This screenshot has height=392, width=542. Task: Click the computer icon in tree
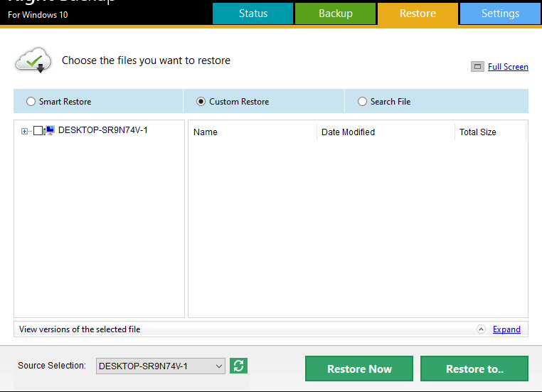coord(49,130)
